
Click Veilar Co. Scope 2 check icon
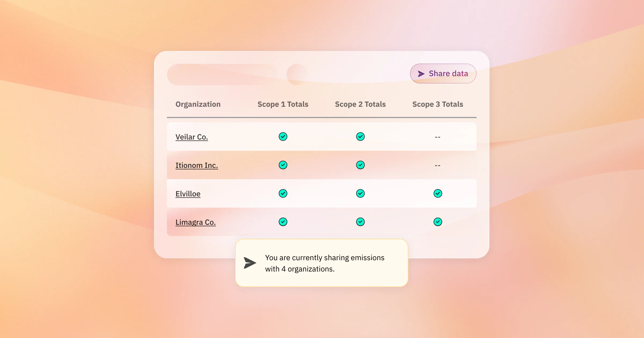pos(360,137)
